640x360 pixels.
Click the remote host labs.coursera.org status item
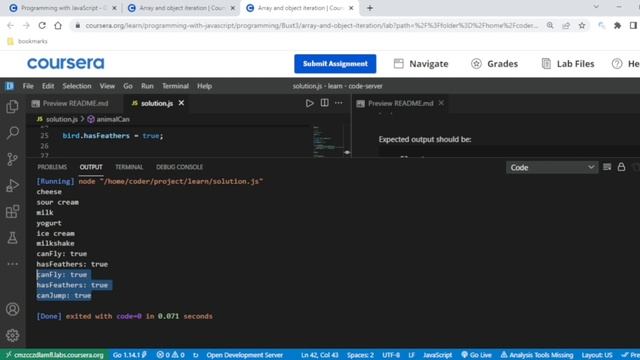pyautogui.click(x=55, y=355)
